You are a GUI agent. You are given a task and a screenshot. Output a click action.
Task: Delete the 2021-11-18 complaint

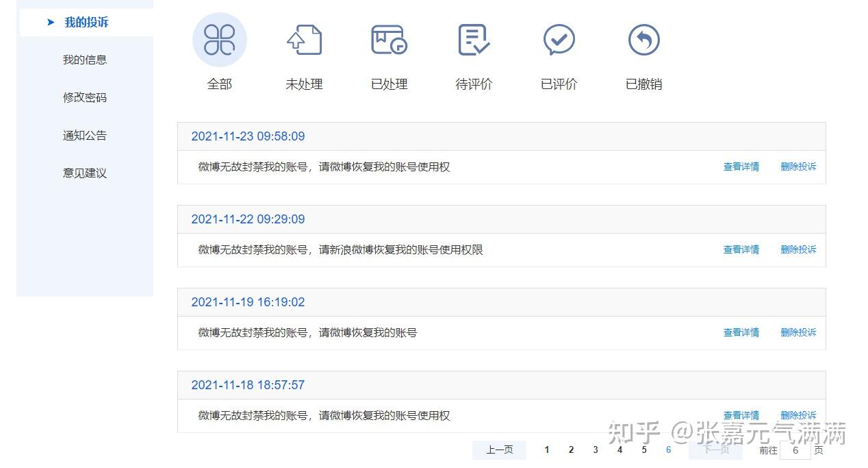[x=799, y=415]
